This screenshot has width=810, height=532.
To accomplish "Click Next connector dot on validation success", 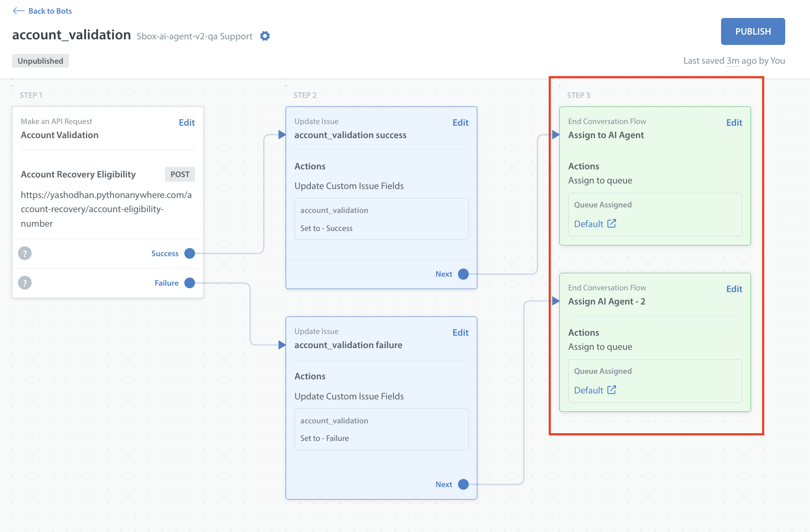I will (x=463, y=274).
